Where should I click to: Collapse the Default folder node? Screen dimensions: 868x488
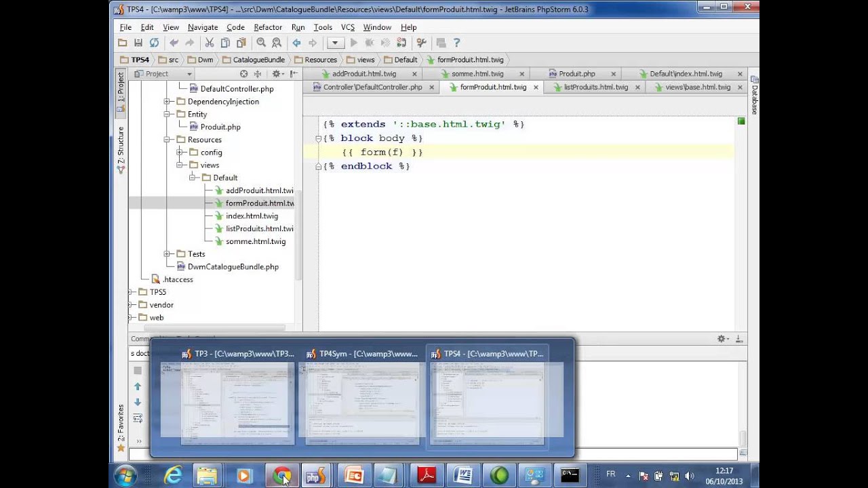point(193,178)
